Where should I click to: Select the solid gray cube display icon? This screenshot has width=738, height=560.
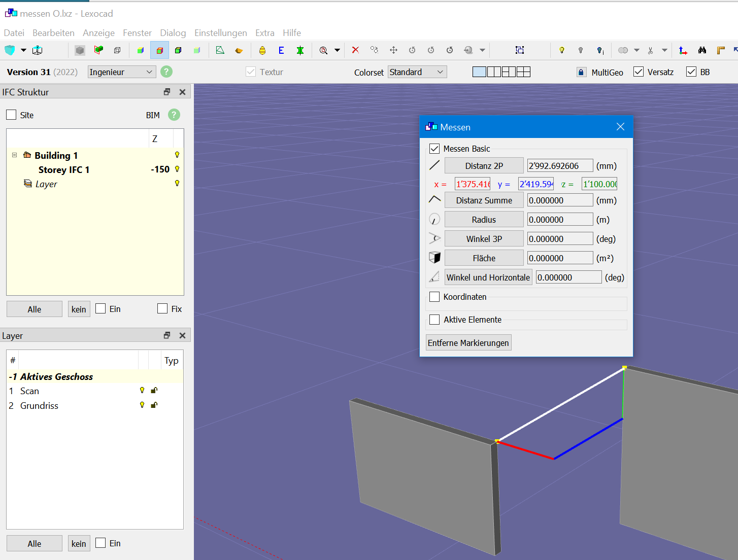[80, 50]
